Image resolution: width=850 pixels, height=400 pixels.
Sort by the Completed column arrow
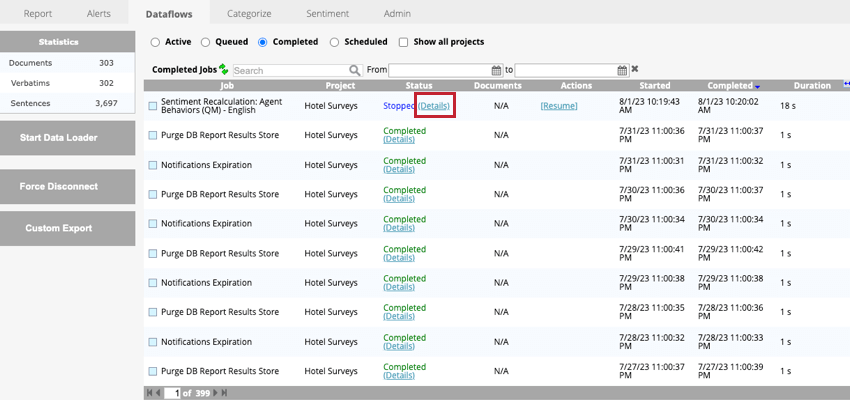click(x=757, y=87)
